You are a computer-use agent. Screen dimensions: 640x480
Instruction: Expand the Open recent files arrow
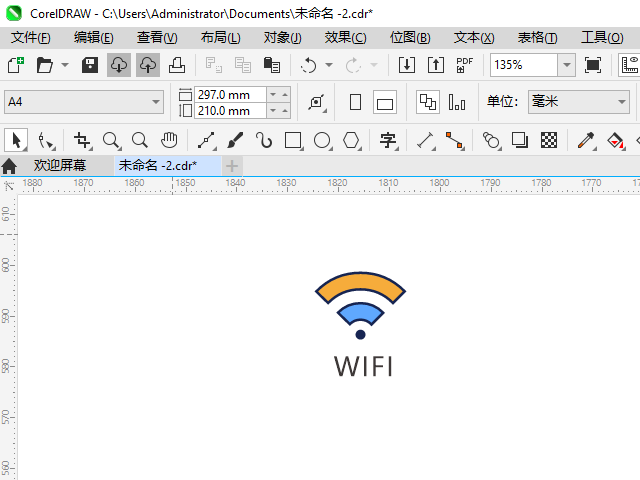click(65, 65)
